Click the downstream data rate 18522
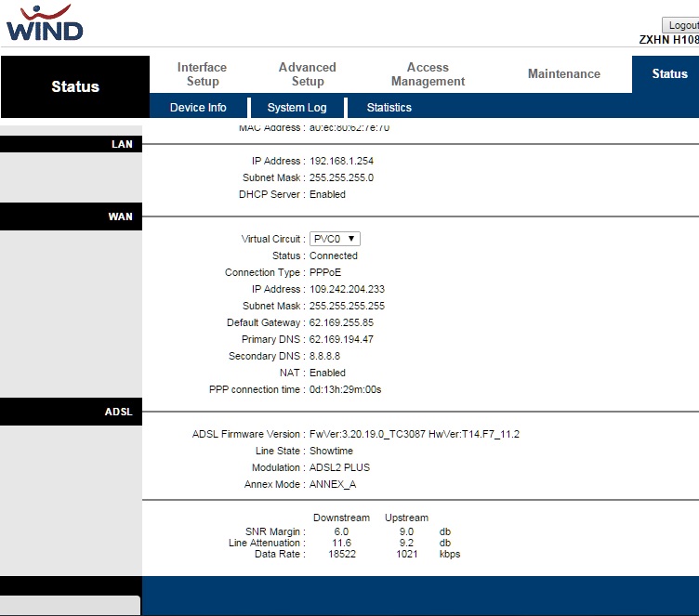The width and height of the screenshot is (699, 616). click(342, 554)
